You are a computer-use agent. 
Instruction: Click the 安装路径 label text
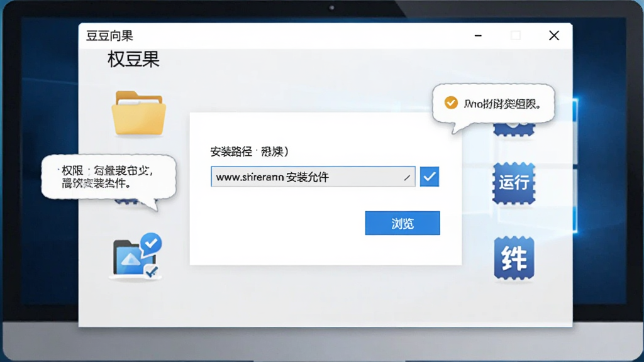231,151
